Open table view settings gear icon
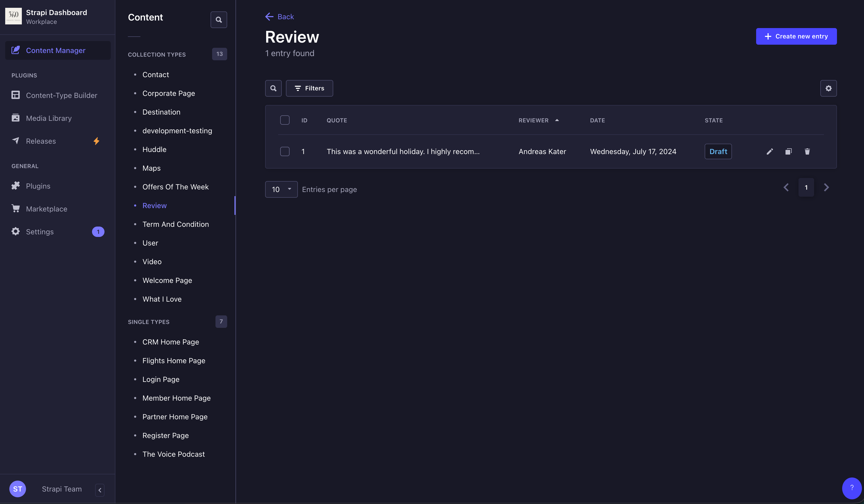 pos(828,88)
